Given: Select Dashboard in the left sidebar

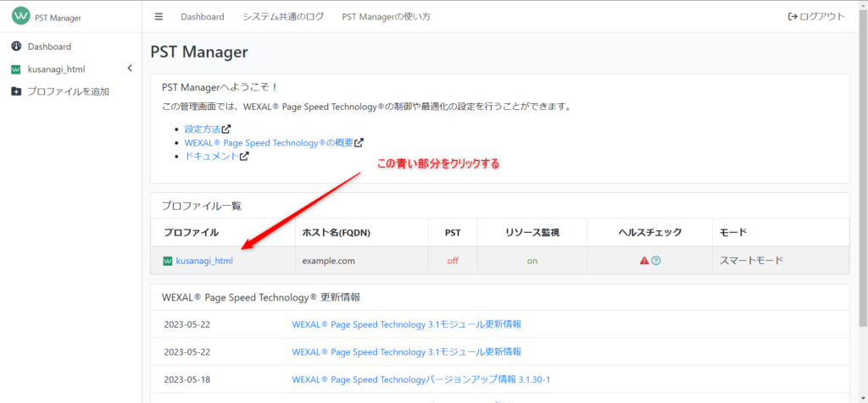Looking at the screenshot, I should (49, 47).
